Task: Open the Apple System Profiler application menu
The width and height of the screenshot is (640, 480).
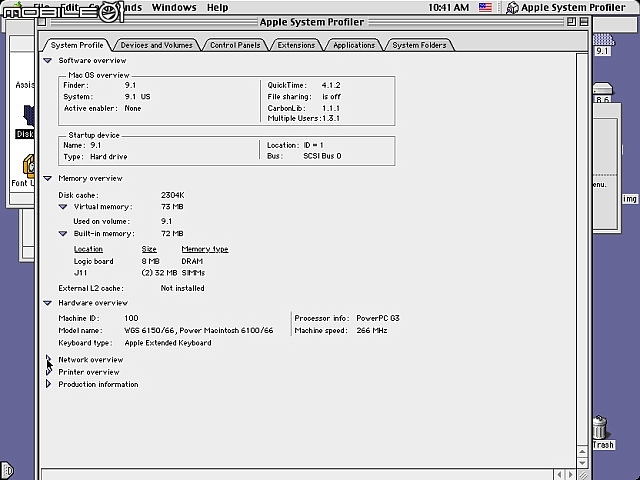Action: tap(567, 7)
